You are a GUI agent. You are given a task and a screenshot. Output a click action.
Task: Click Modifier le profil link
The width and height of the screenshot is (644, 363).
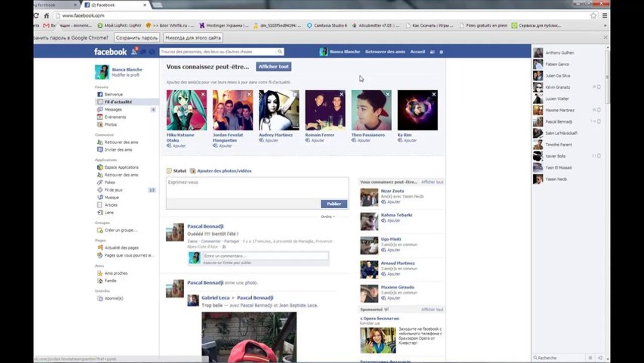pyautogui.click(x=125, y=75)
